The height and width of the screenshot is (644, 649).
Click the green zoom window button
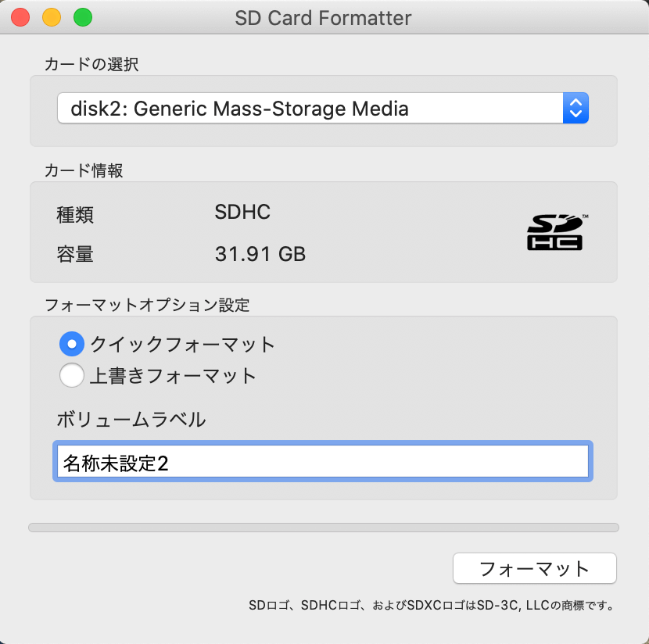tap(83, 17)
